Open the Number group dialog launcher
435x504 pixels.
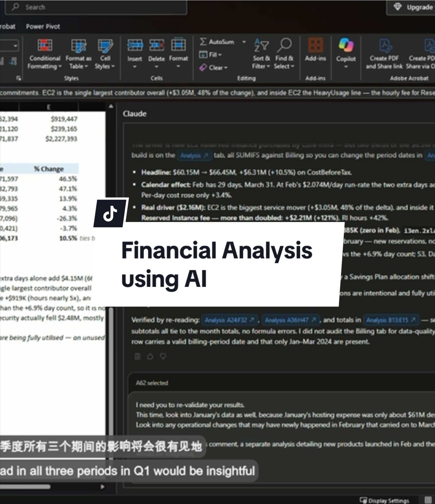click(18, 78)
